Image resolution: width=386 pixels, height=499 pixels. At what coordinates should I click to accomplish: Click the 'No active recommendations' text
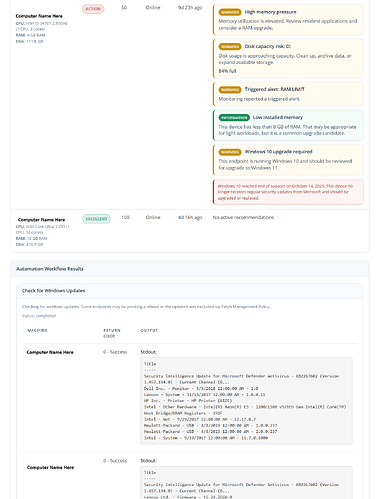(243, 217)
